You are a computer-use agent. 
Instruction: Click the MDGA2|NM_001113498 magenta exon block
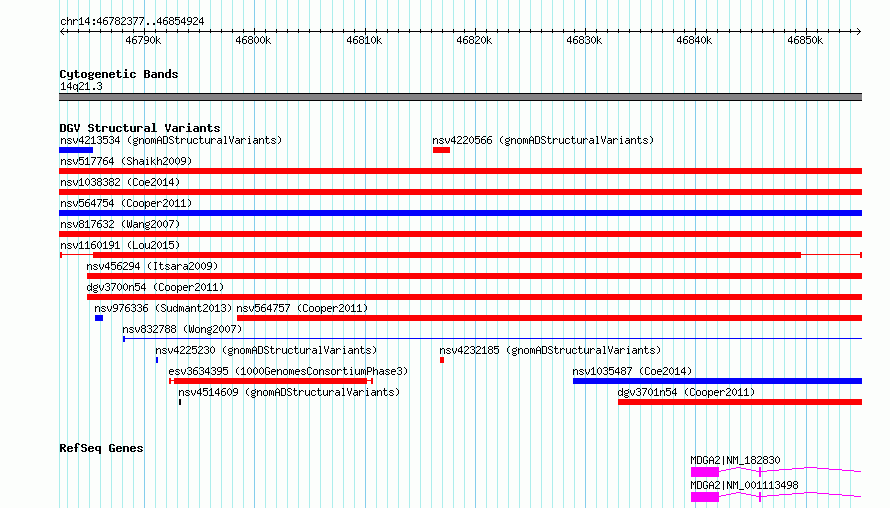[x=704, y=497]
